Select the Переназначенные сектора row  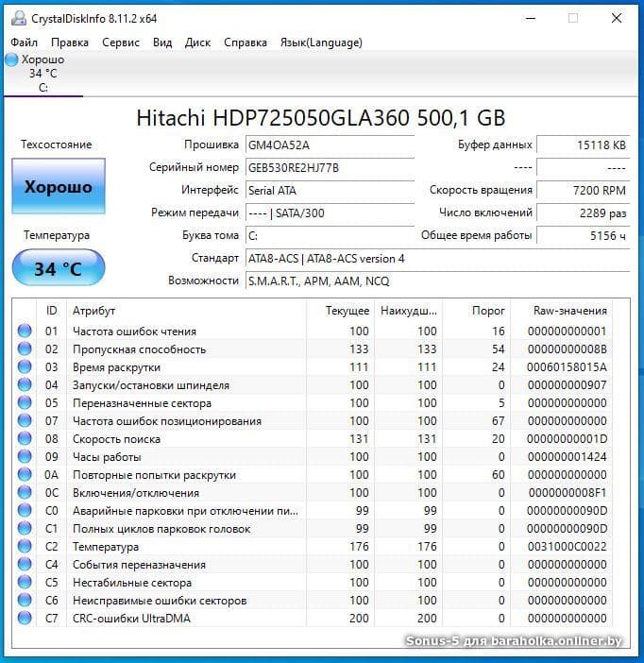tap(313, 402)
